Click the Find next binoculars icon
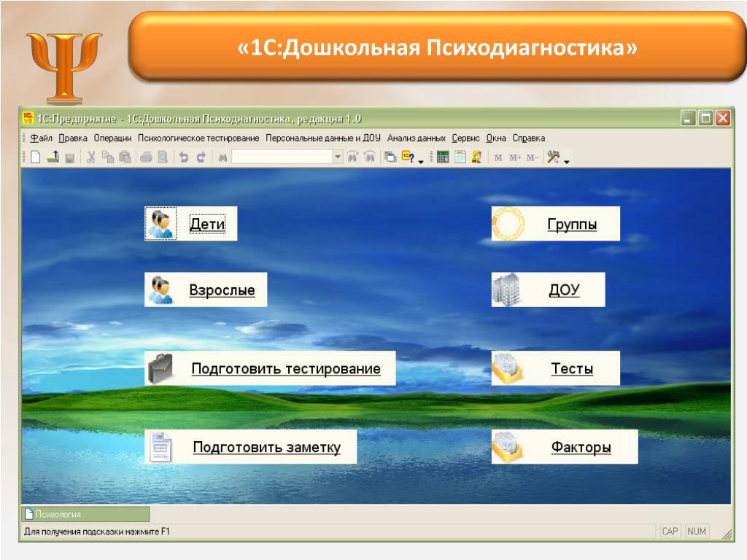This screenshot has width=747, height=560. coord(352,157)
